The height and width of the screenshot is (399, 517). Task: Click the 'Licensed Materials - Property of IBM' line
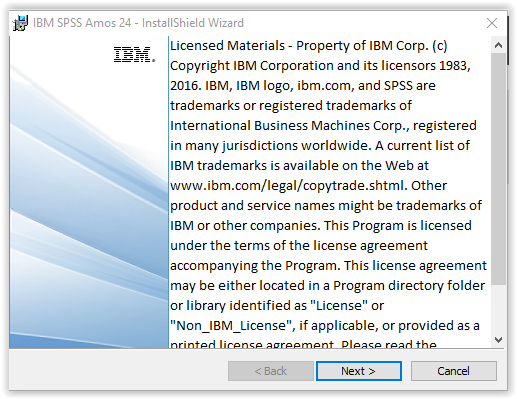click(x=309, y=46)
